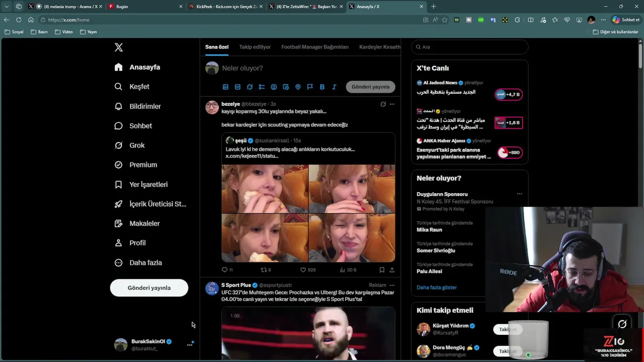
Task: Click the sidebar Gönderi yayınla button
Action: [x=149, y=288]
